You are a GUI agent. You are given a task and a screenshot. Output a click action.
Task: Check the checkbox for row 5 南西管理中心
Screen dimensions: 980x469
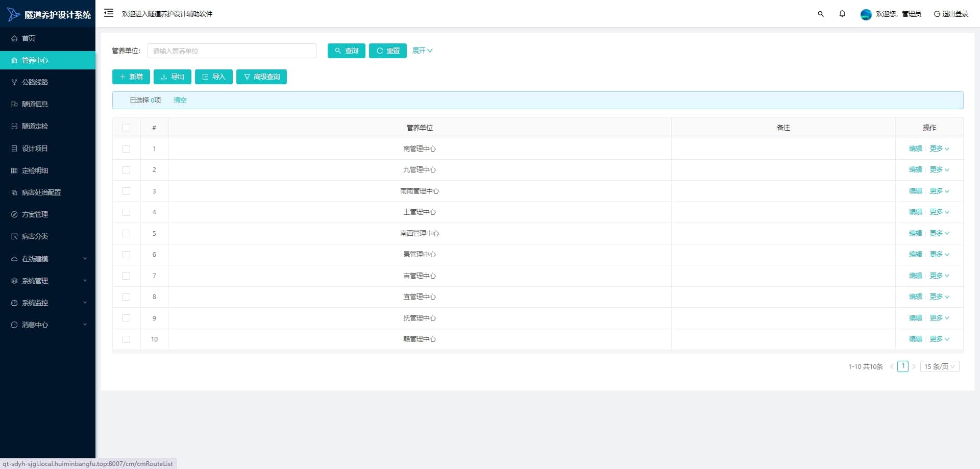127,234
